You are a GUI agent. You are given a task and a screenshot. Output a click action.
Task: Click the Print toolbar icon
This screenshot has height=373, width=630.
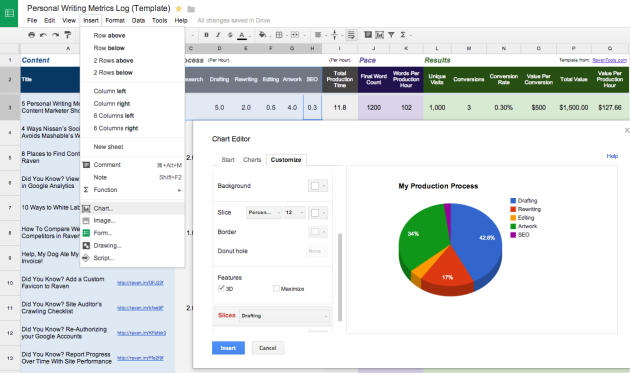pyautogui.click(x=31, y=35)
